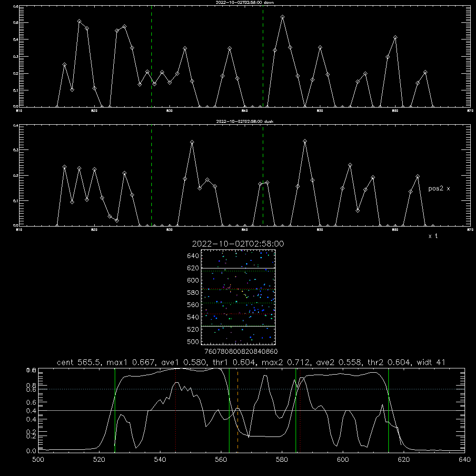
Task: Click the dusk plot green dashed line near 828
Action: (151, 176)
